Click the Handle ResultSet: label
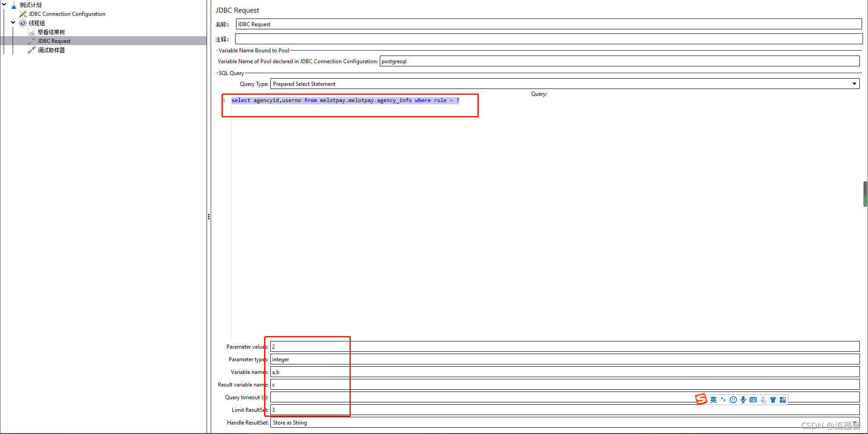This screenshot has height=434, width=868. click(247, 423)
